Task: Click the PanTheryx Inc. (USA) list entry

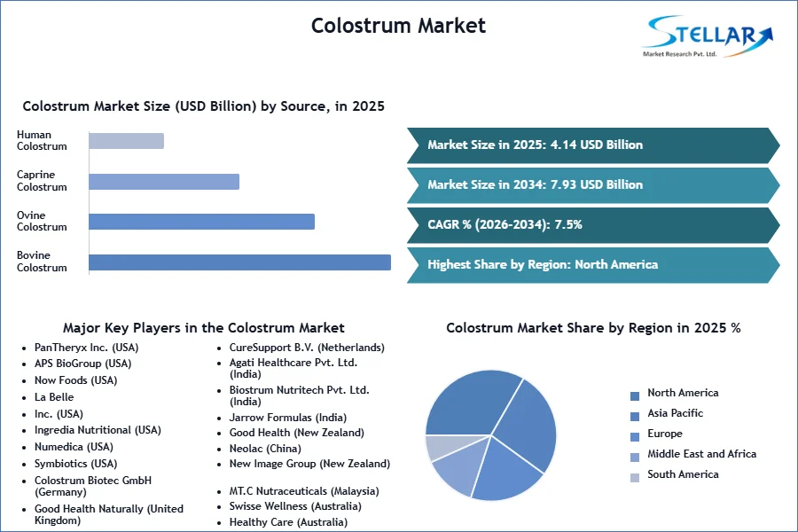Action: [x=87, y=348]
